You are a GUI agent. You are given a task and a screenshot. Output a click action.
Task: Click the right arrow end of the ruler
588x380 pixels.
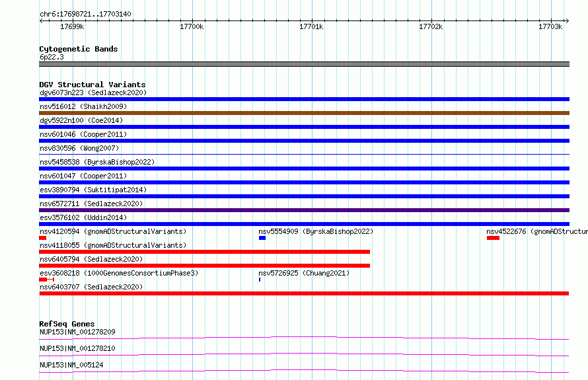tap(568, 20)
